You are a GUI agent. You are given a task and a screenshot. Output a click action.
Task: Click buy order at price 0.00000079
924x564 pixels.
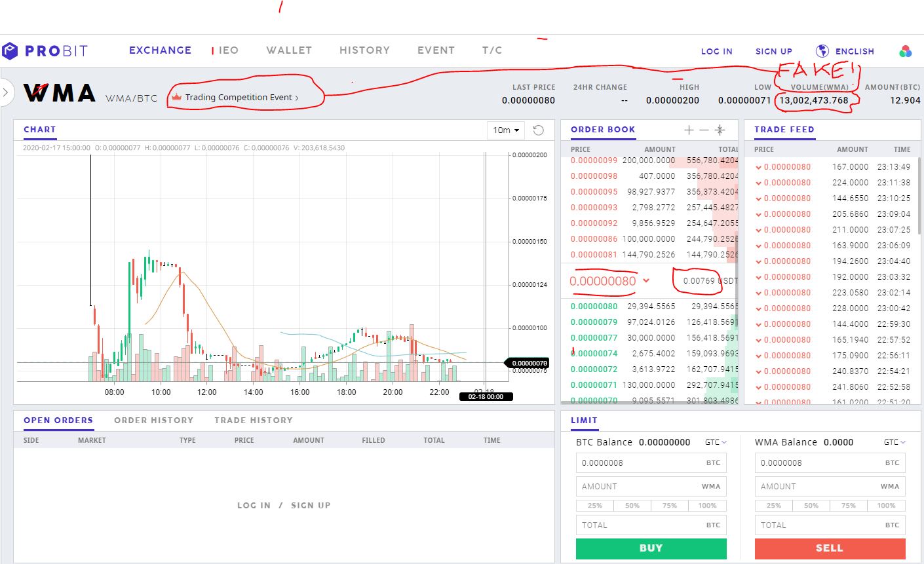pos(650,322)
